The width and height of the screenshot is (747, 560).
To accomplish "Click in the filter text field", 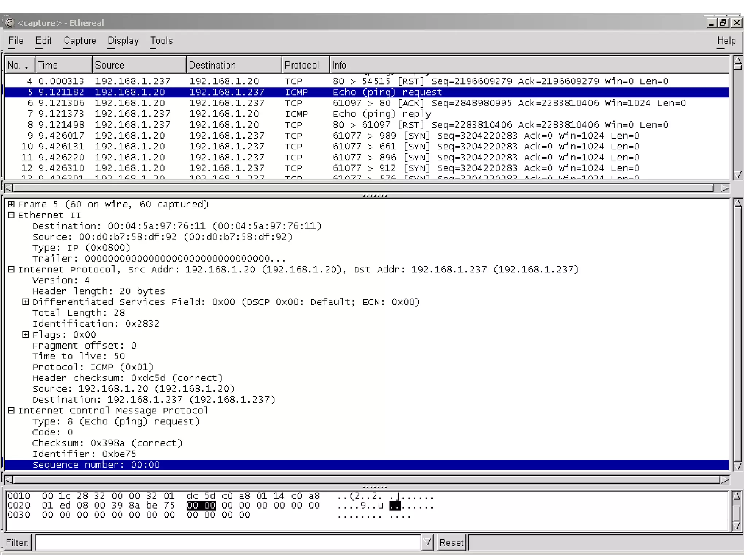I will point(228,542).
